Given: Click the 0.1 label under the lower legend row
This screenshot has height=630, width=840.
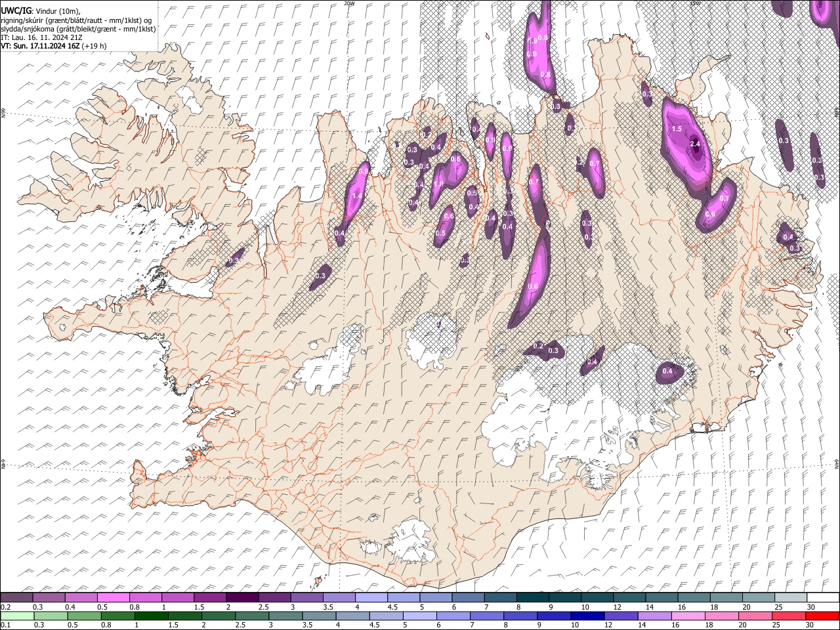Looking at the screenshot, I should (5, 625).
